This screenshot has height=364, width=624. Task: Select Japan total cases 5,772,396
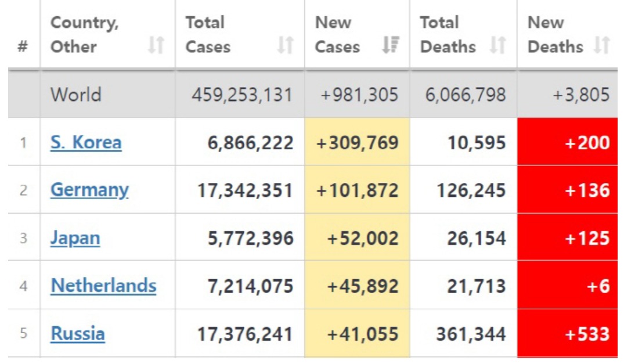click(251, 238)
